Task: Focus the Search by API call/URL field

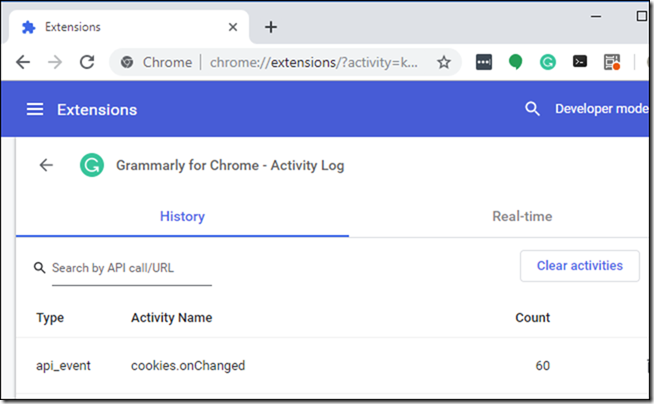Action: pyautogui.click(x=132, y=268)
